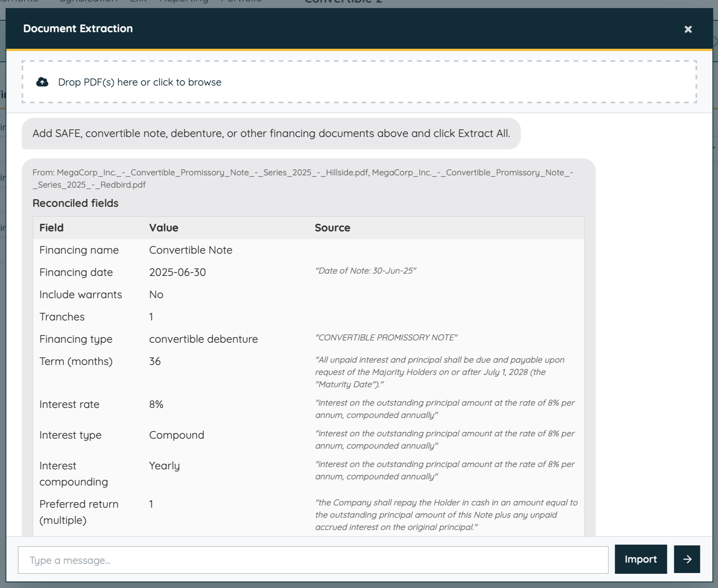Click the Source column header
The image size is (718, 588).
(333, 228)
